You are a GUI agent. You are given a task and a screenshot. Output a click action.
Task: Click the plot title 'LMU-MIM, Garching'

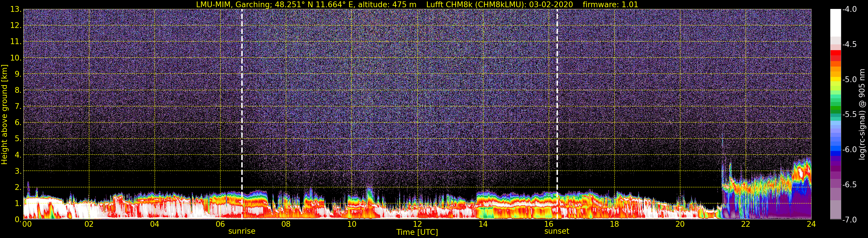234,5
